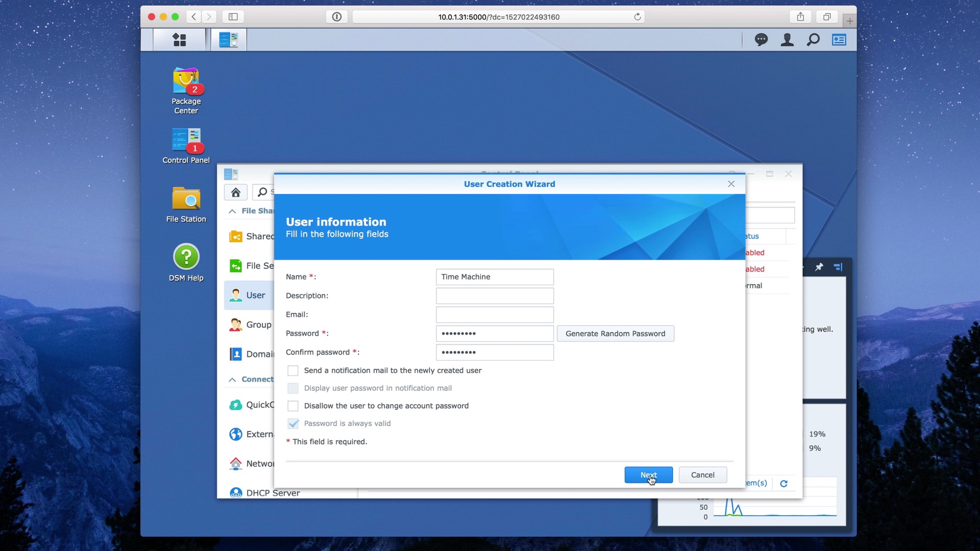Collapse the Connectivity section
Image resolution: width=980 pixels, height=551 pixels.
tap(233, 379)
